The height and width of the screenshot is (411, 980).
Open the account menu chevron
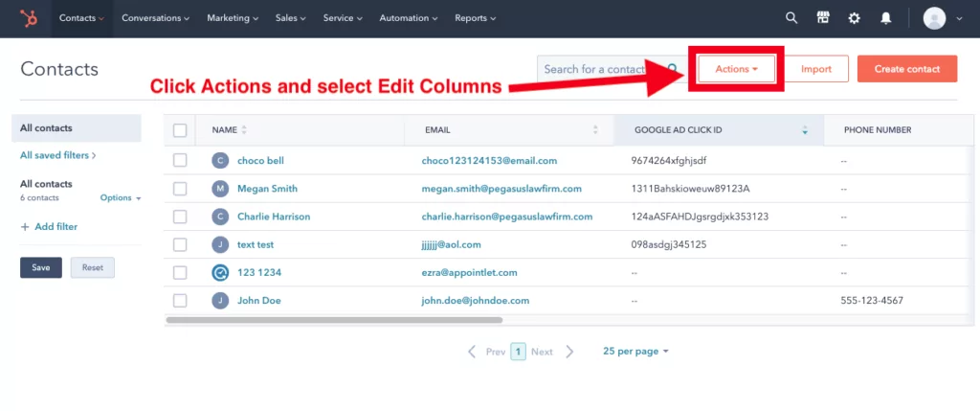pos(959,19)
